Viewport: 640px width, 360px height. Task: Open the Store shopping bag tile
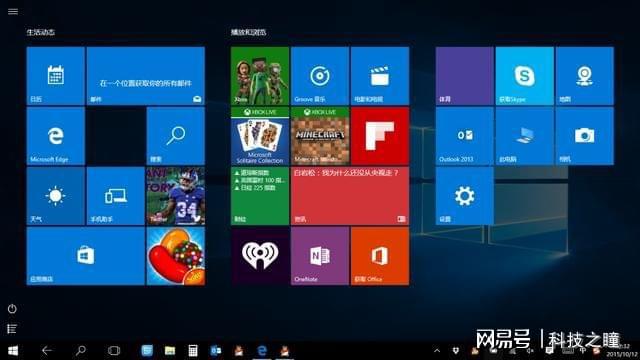click(x=86, y=256)
